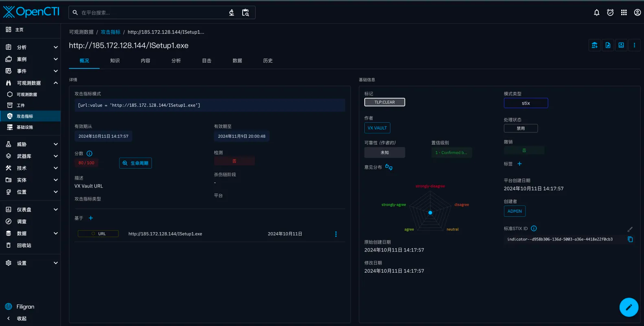This screenshot has height=326, width=644.
Task: Click the document export icon button
Action: [608, 45]
